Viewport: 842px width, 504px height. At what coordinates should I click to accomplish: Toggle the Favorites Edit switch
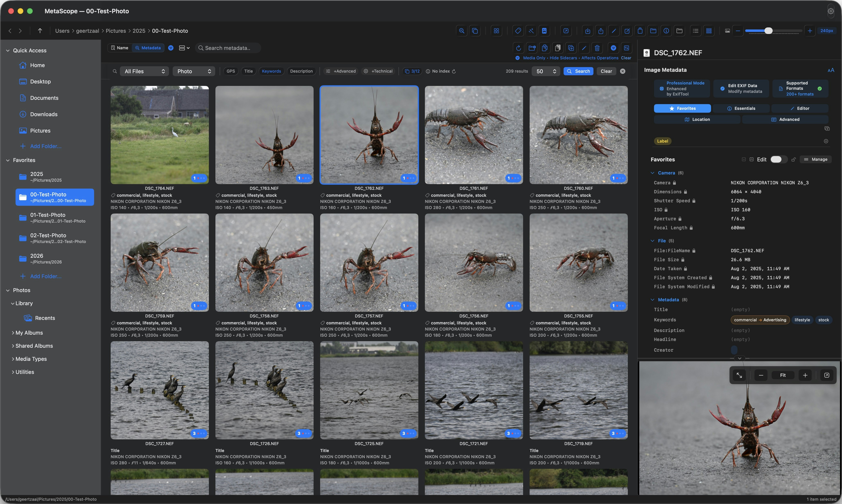[779, 160]
